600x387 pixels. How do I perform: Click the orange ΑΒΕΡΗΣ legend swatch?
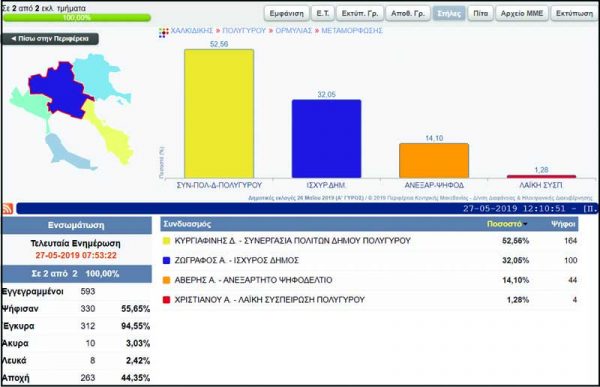pyautogui.click(x=166, y=280)
